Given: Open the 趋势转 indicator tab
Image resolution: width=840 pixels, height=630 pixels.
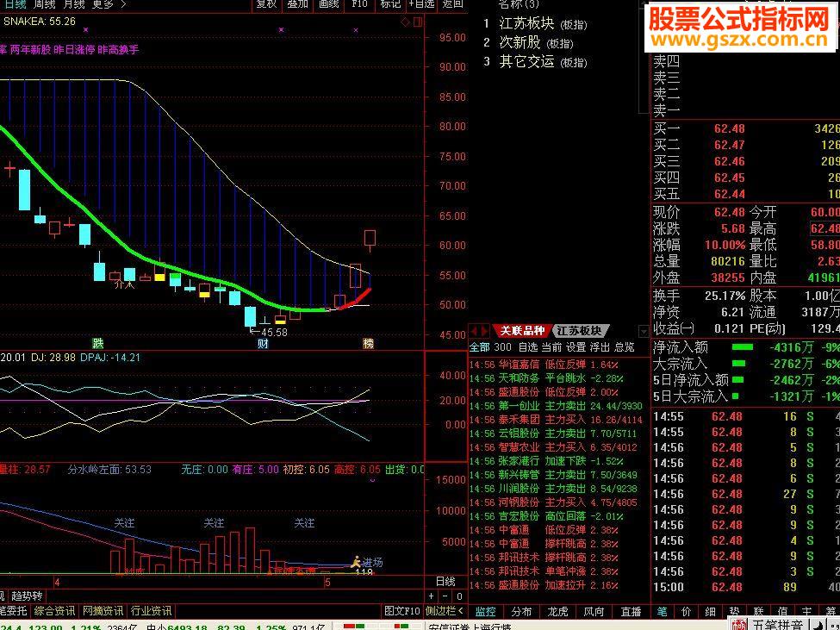Looking at the screenshot, I should 27,596.
